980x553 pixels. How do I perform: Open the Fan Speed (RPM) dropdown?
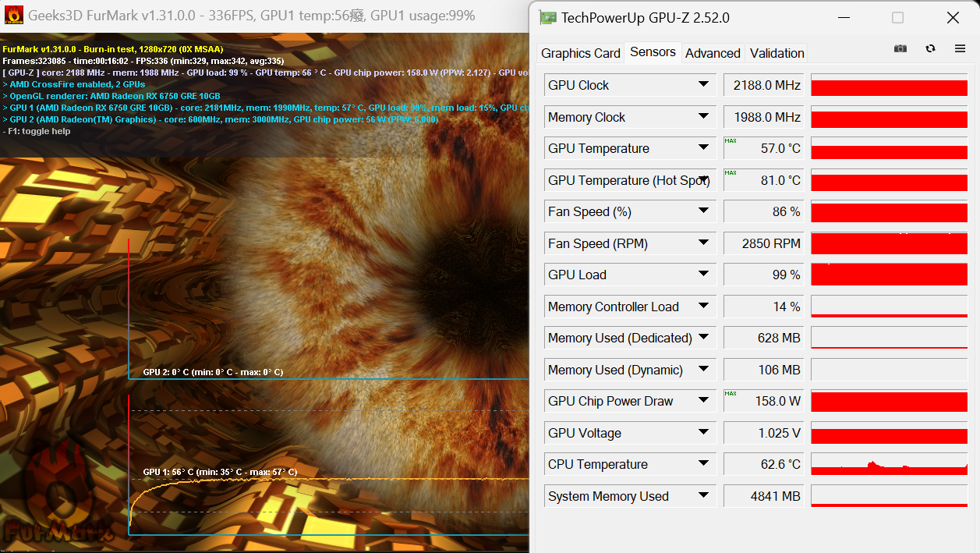point(703,243)
